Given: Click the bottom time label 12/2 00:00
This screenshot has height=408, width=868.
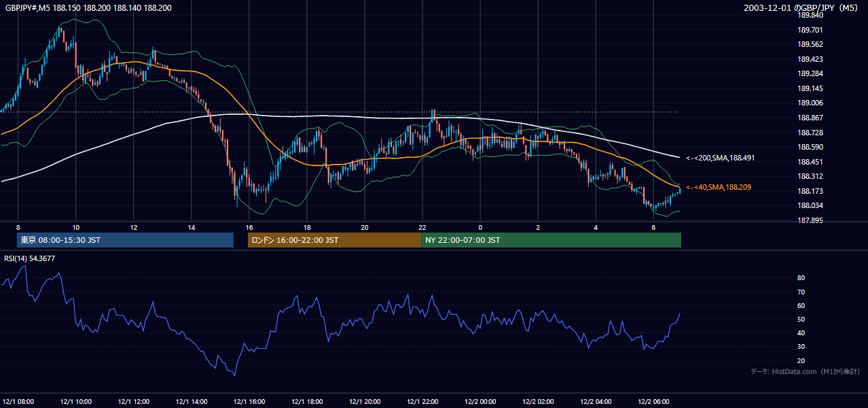Looking at the screenshot, I should pyautogui.click(x=480, y=401).
